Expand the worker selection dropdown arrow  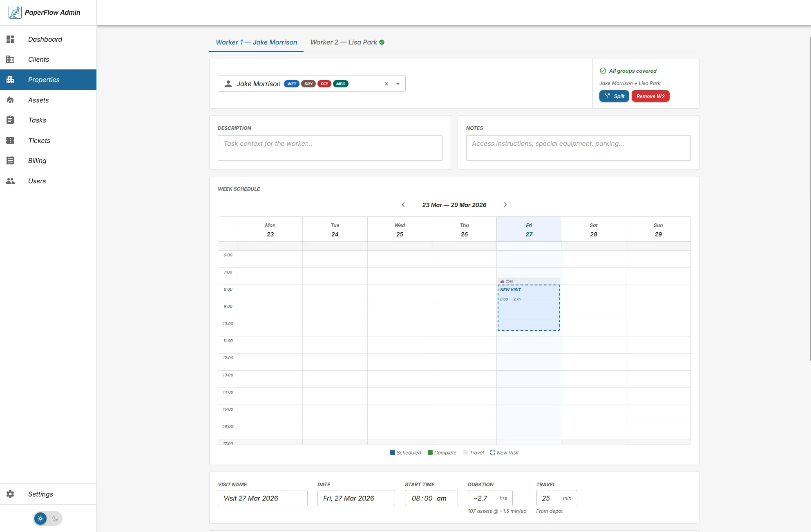click(398, 84)
